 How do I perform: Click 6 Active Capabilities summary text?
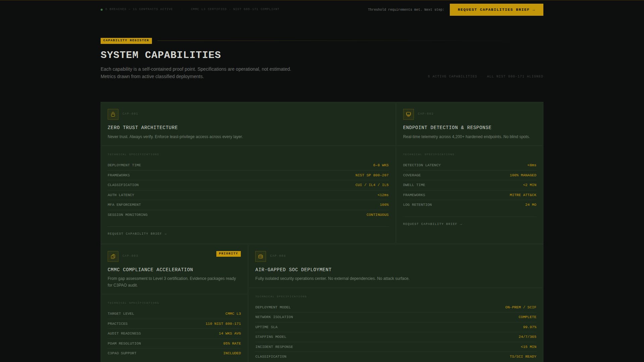[452, 76]
